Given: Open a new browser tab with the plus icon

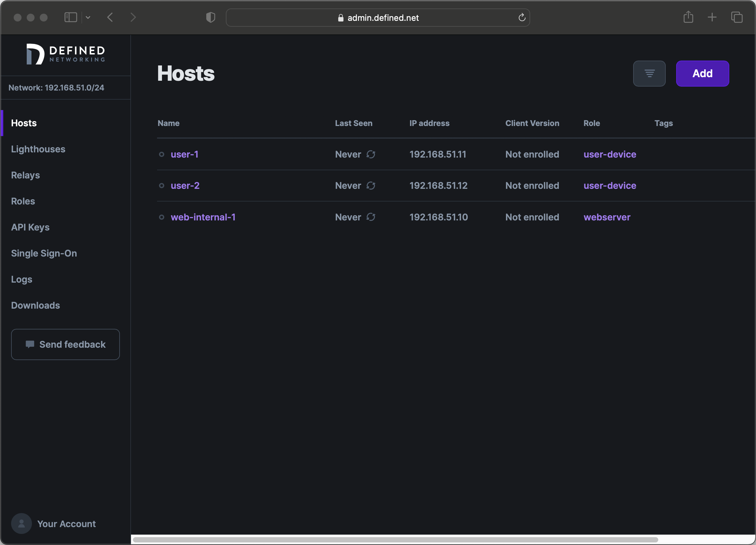Looking at the screenshot, I should point(712,17).
